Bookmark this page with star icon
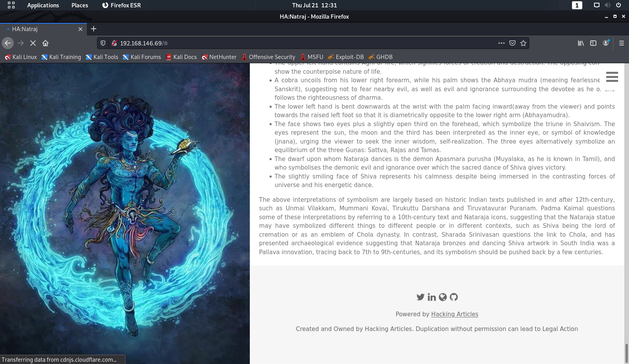 point(523,43)
